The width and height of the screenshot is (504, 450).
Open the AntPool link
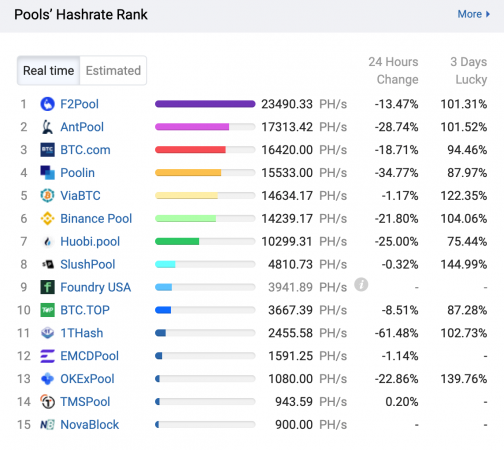(x=82, y=127)
